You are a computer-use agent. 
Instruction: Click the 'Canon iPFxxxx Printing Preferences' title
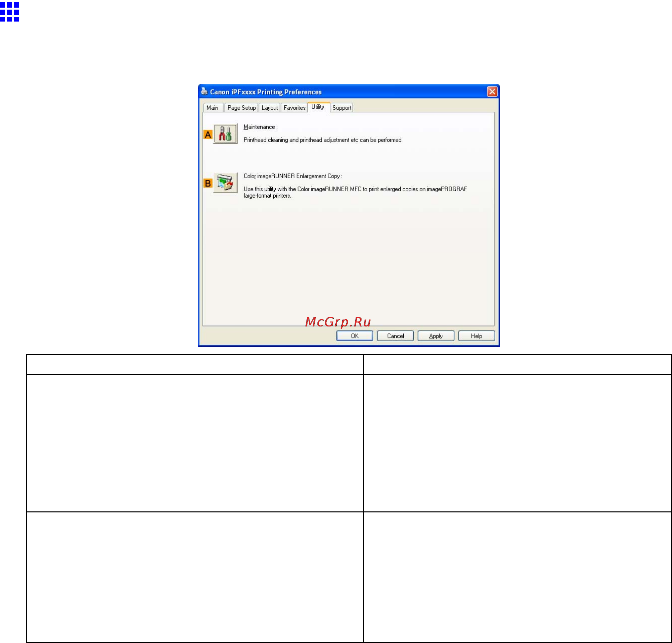(x=266, y=92)
